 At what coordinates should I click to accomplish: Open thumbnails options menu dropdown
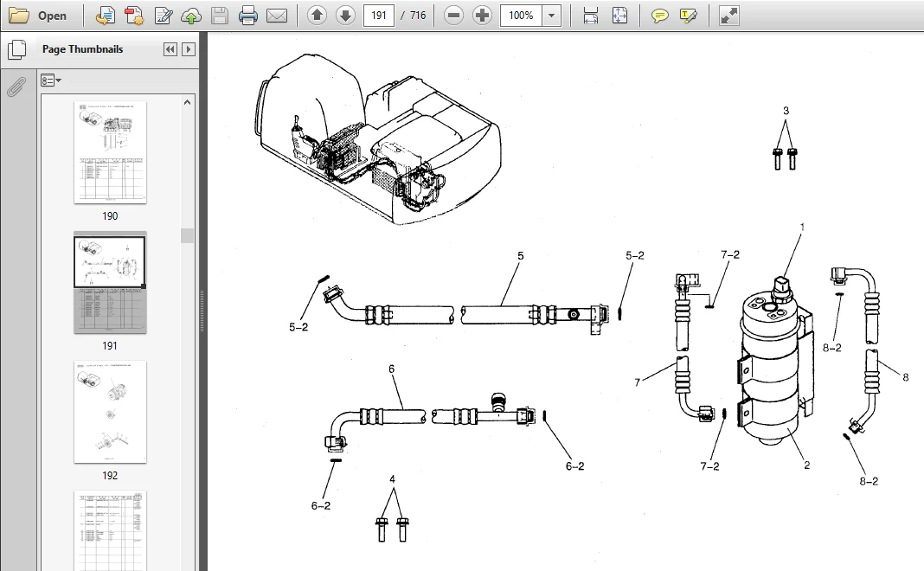pyautogui.click(x=51, y=80)
